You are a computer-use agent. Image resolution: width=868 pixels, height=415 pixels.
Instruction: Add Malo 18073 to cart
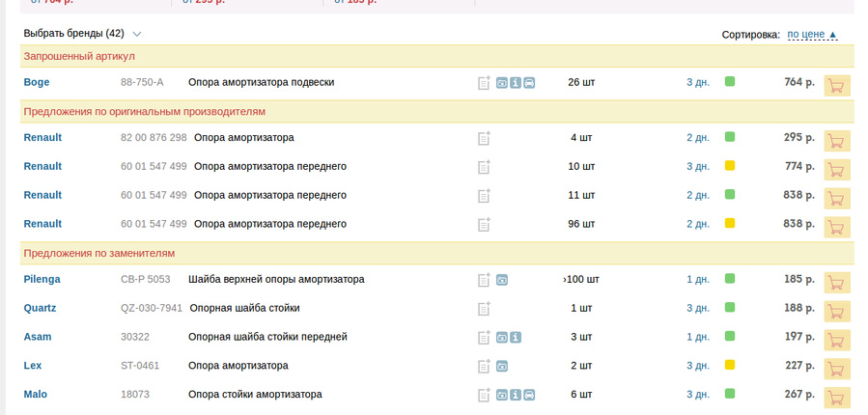click(x=837, y=398)
